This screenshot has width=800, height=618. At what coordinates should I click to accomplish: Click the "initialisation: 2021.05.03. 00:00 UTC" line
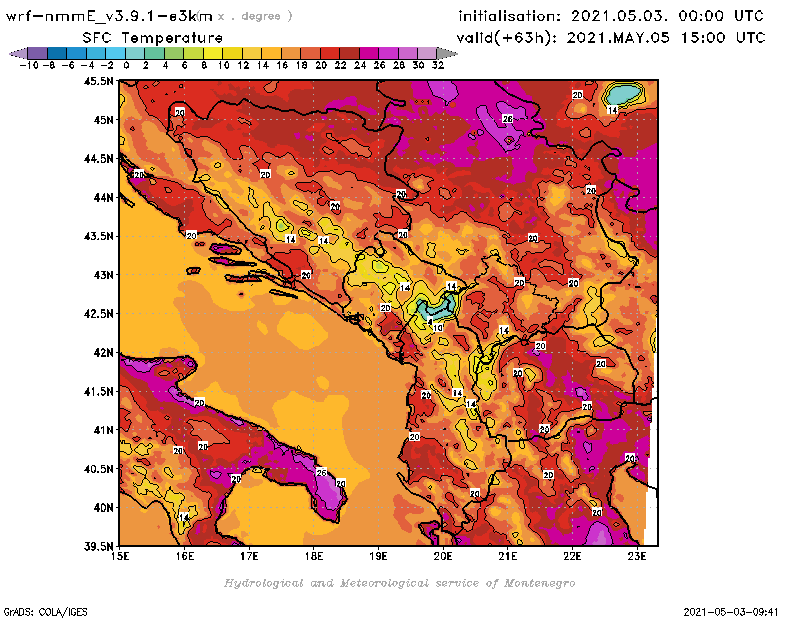click(x=611, y=16)
